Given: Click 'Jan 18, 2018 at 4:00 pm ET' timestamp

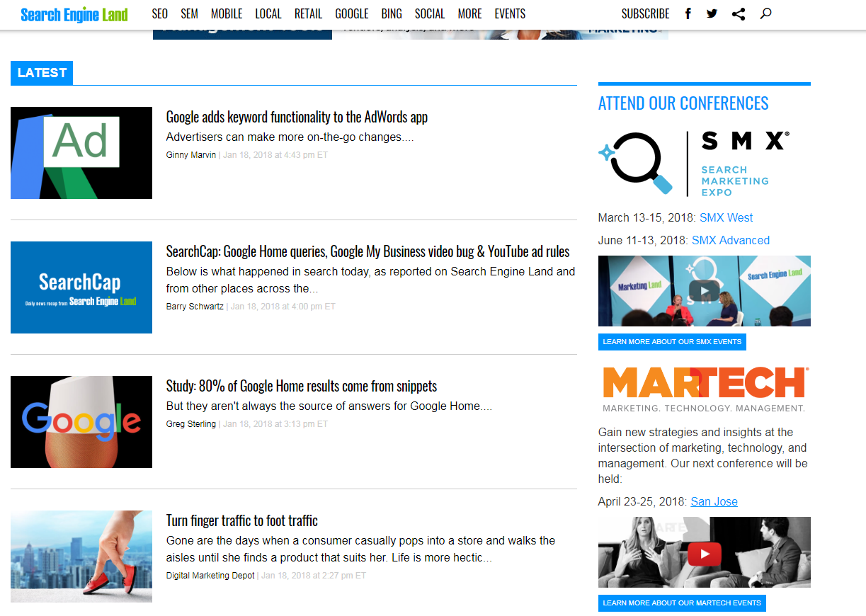Looking at the screenshot, I should click(283, 307).
